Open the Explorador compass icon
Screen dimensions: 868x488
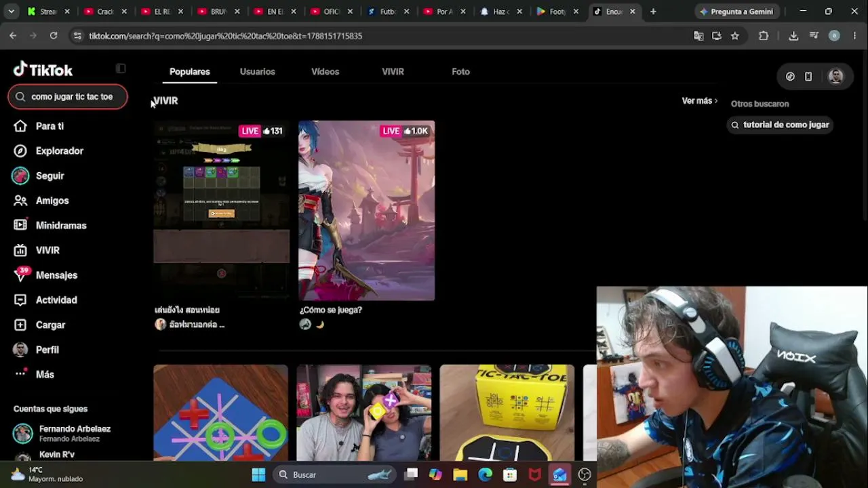click(20, 151)
